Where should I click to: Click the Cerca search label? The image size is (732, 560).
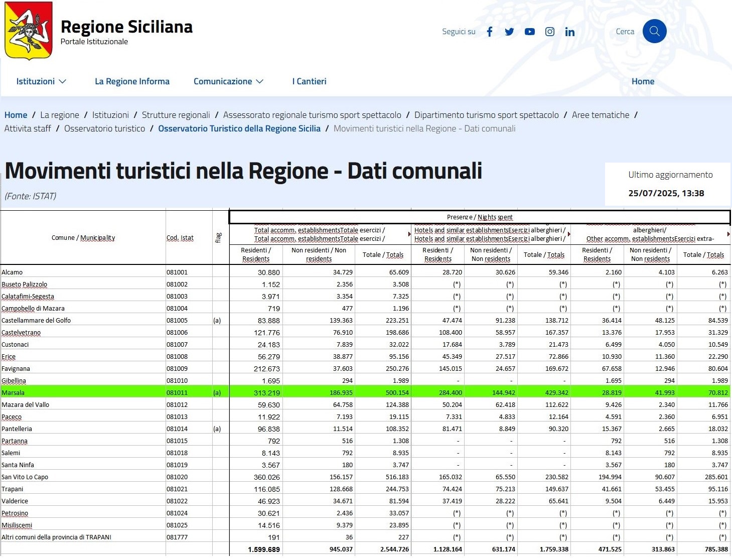point(625,31)
